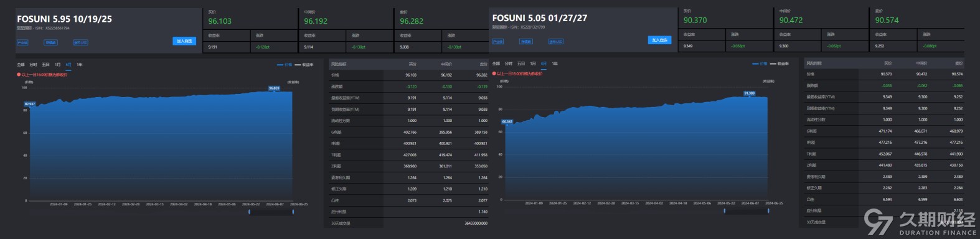Toggle 收益率 legend series in 5.05 01/27/27 chart
This screenshot has height=239, width=980.
pyautogui.click(x=780, y=63)
